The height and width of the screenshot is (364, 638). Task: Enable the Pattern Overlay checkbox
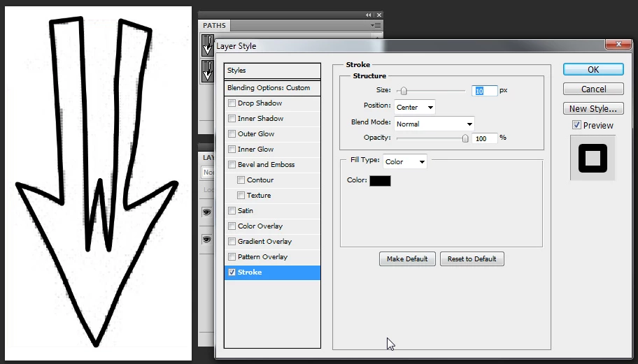tap(232, 257)
